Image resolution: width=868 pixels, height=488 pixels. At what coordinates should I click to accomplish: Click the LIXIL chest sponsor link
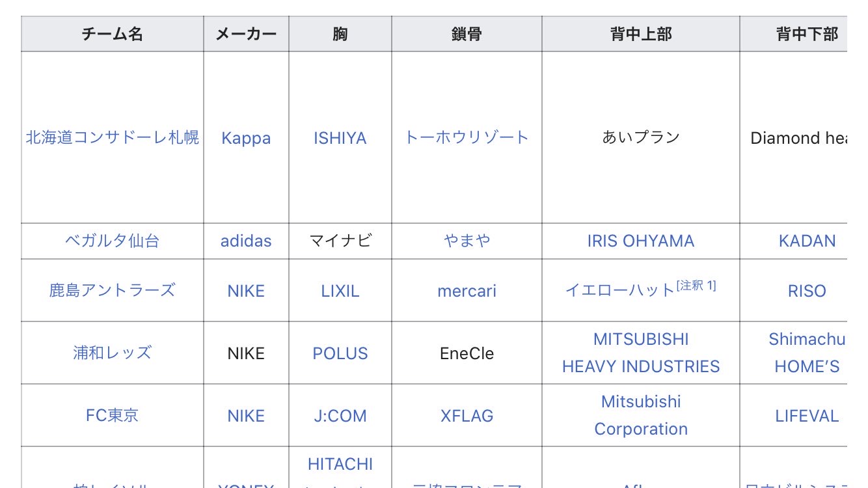click(x=340, y=291)
